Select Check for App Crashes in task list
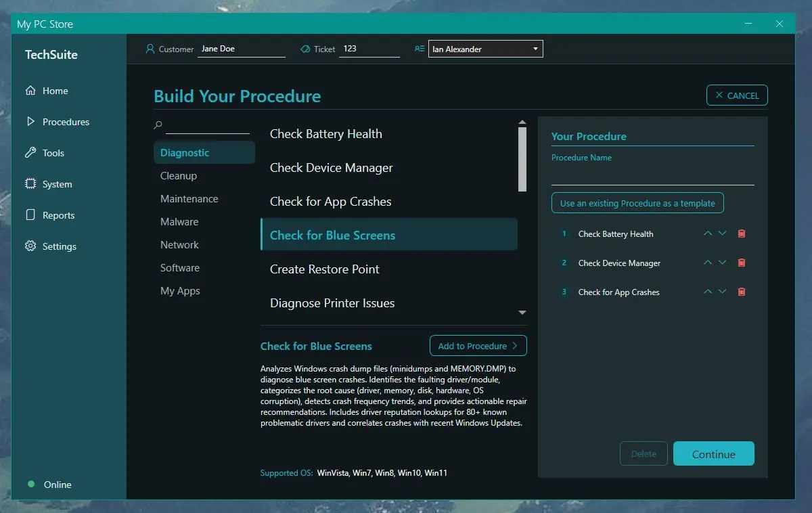Screen dimensions: 812x513 click(389, 202)
